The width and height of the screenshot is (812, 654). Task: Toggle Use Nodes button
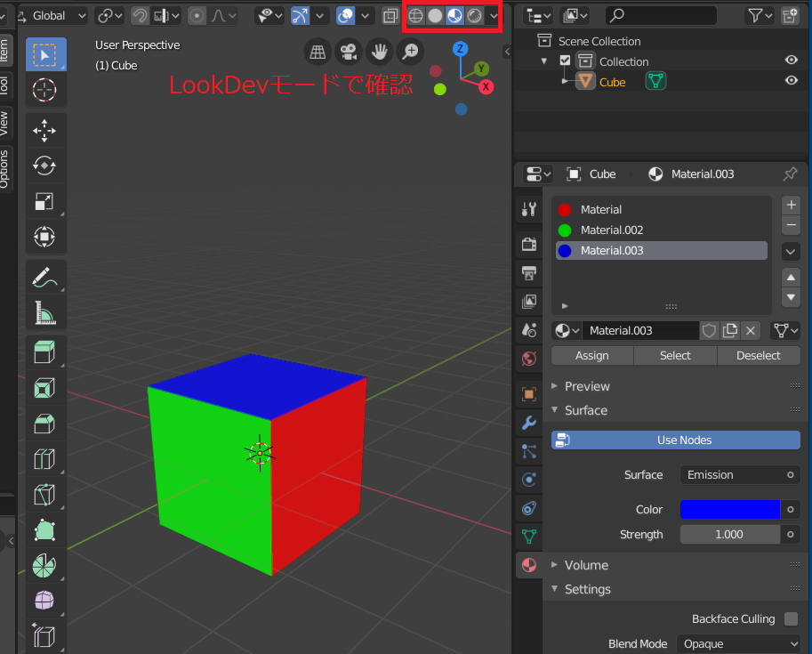pos(676,440)
